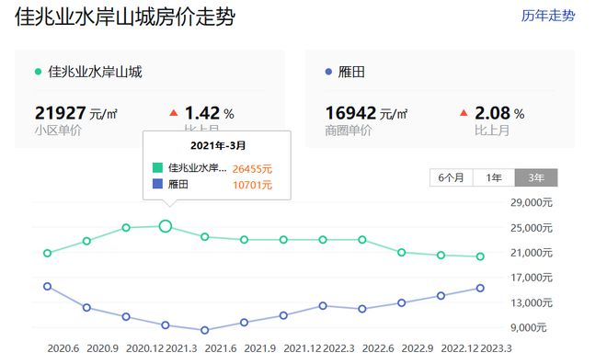
Task: Click the red up arrow next to 1.42%
Action: click(174, 112)
